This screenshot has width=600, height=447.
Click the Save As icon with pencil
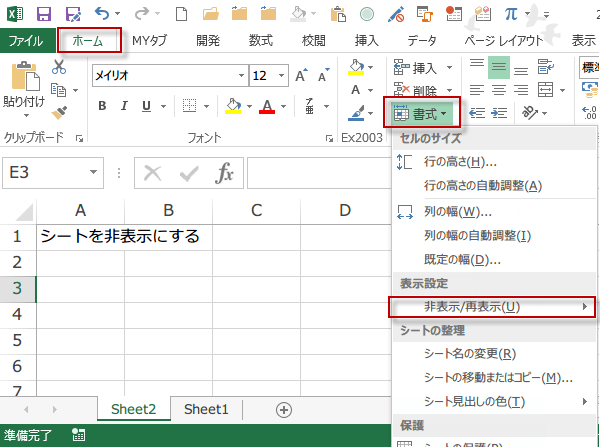pyautogui.click(x=73, y=14)
